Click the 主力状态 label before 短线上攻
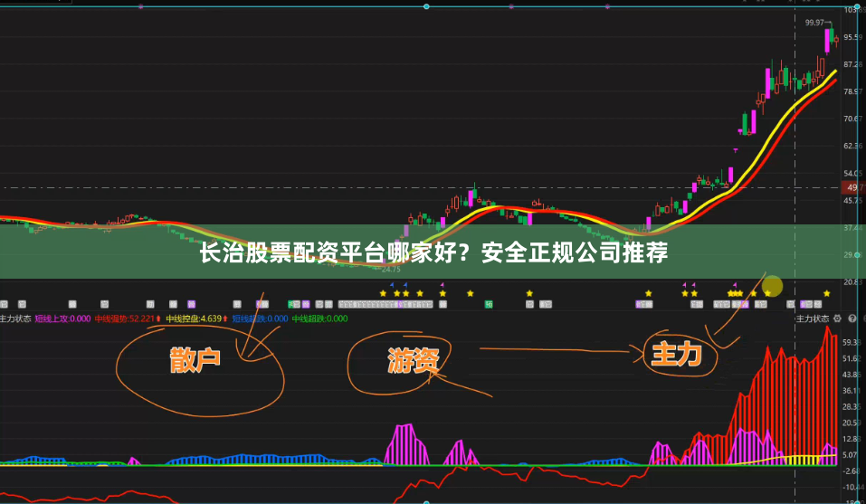 15,319
